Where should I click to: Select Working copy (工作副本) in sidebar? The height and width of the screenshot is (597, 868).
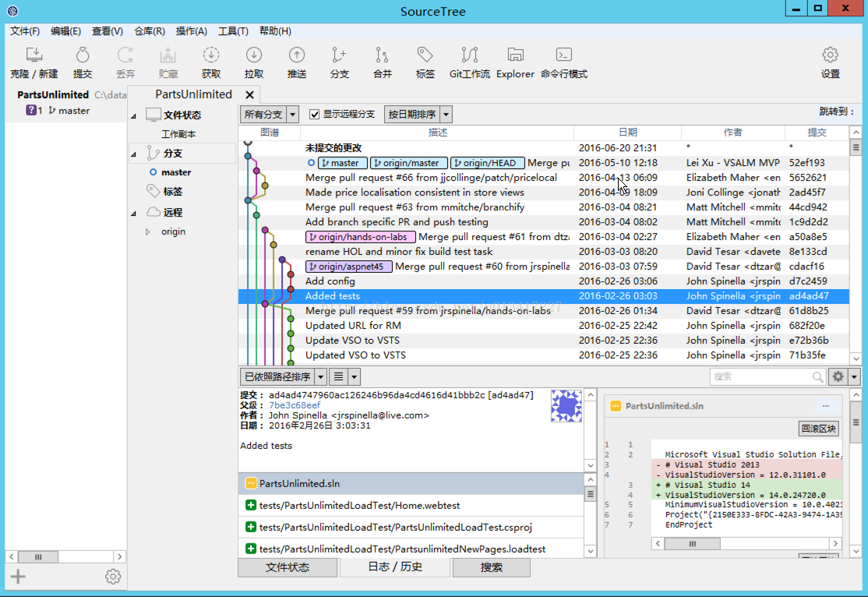tap(178, 134)
